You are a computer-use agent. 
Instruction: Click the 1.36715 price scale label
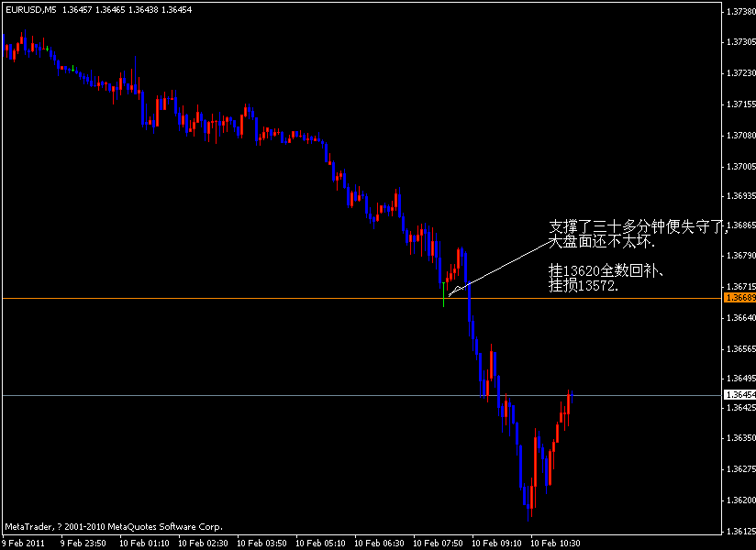pyautogui.click(x=741, y=287)
